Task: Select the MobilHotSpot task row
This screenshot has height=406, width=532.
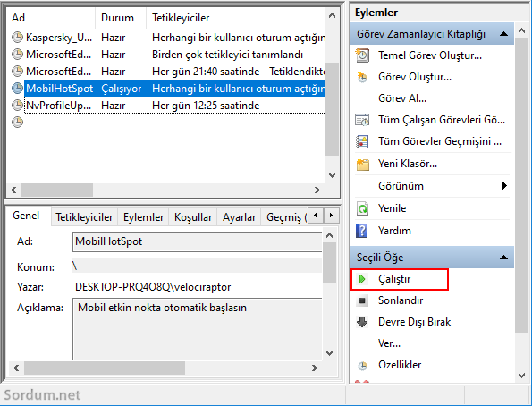Action: (168, 89)
